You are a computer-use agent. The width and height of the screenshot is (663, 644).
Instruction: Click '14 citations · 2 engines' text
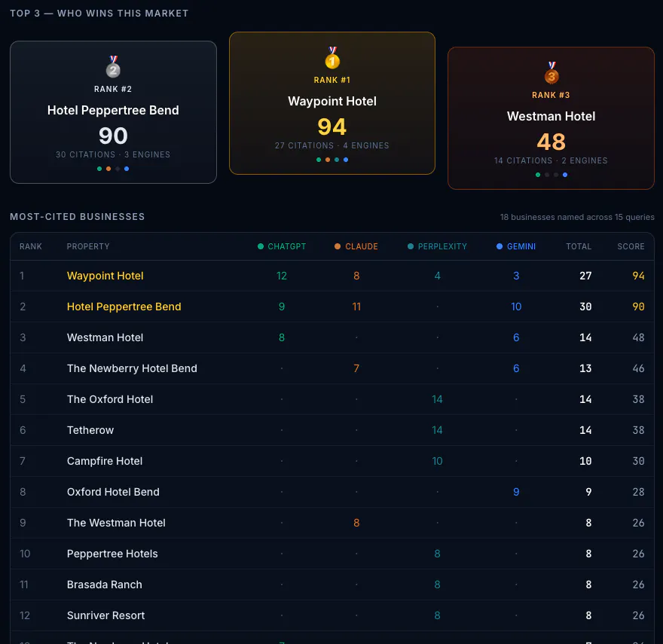(x=551, y=160)
